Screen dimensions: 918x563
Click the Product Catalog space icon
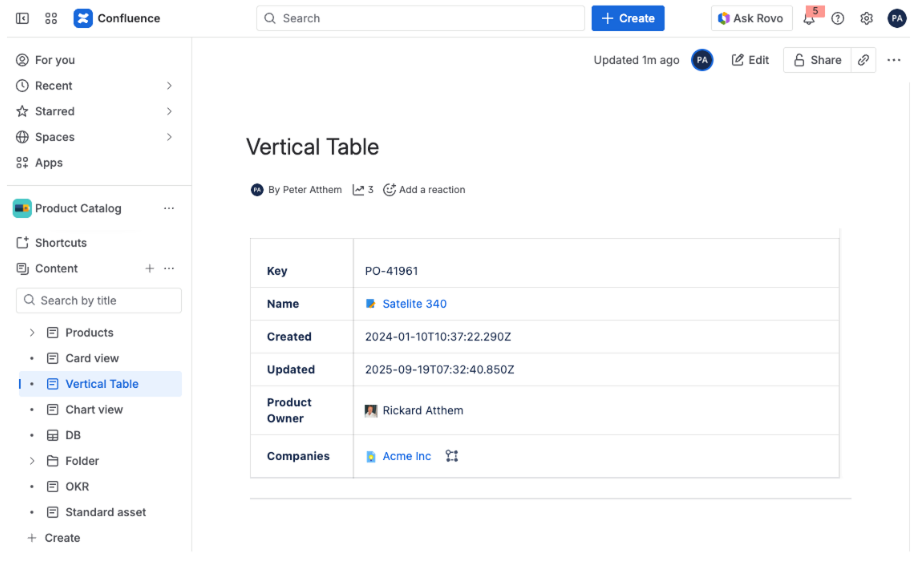click(22, 208)
